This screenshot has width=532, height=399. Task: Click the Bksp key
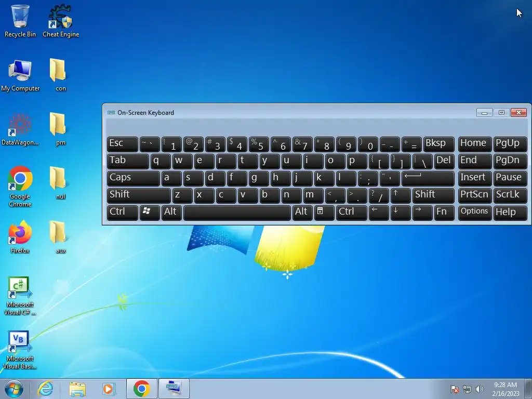[438, 144]
